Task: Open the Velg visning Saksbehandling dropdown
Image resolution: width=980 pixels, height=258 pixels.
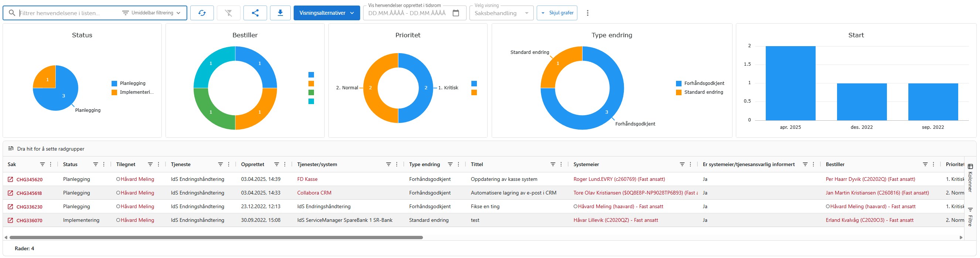Action: coord(501,13)
